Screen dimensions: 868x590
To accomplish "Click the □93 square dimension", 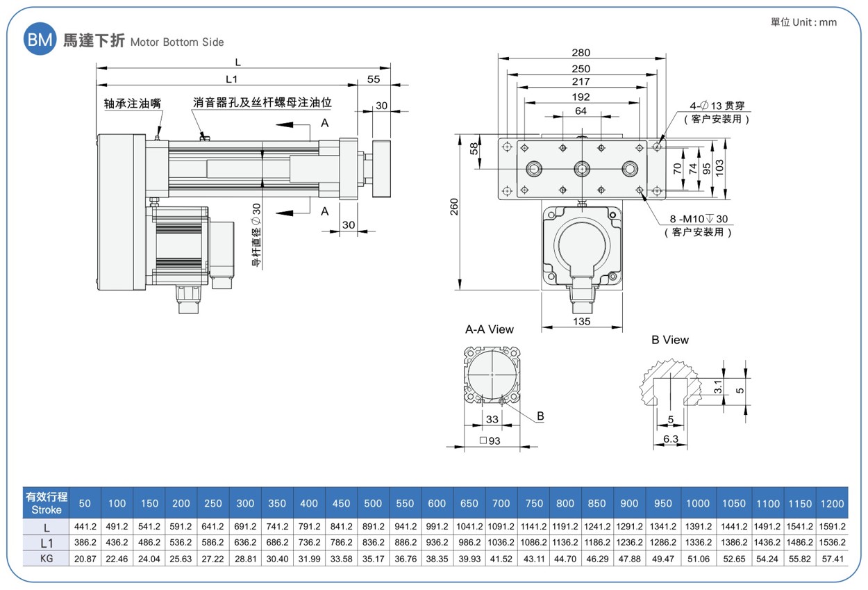I will tap(490, 441).
